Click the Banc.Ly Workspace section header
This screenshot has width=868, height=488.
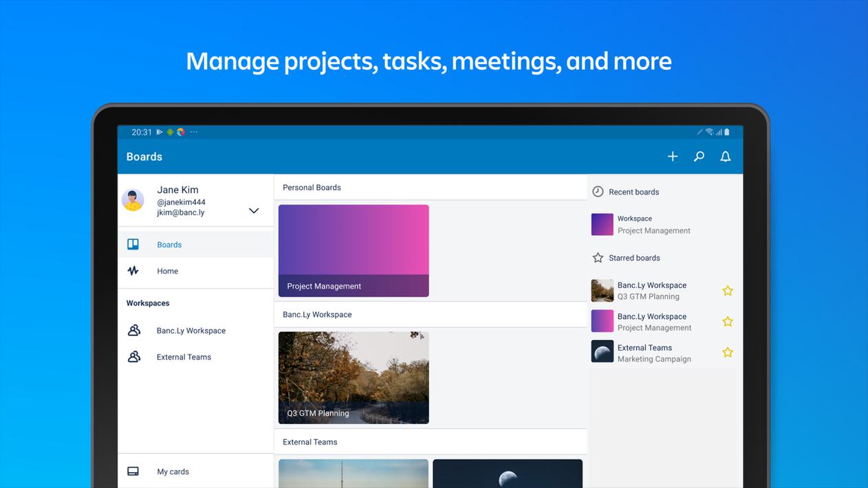[x=431, y=314]
